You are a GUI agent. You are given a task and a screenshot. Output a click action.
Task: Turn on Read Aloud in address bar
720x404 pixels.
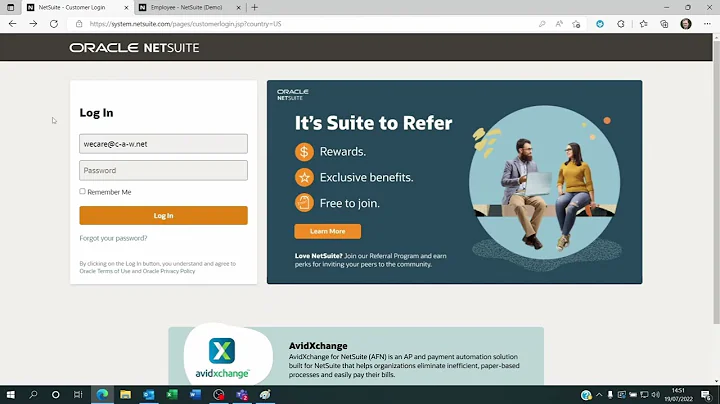point(559,24)
